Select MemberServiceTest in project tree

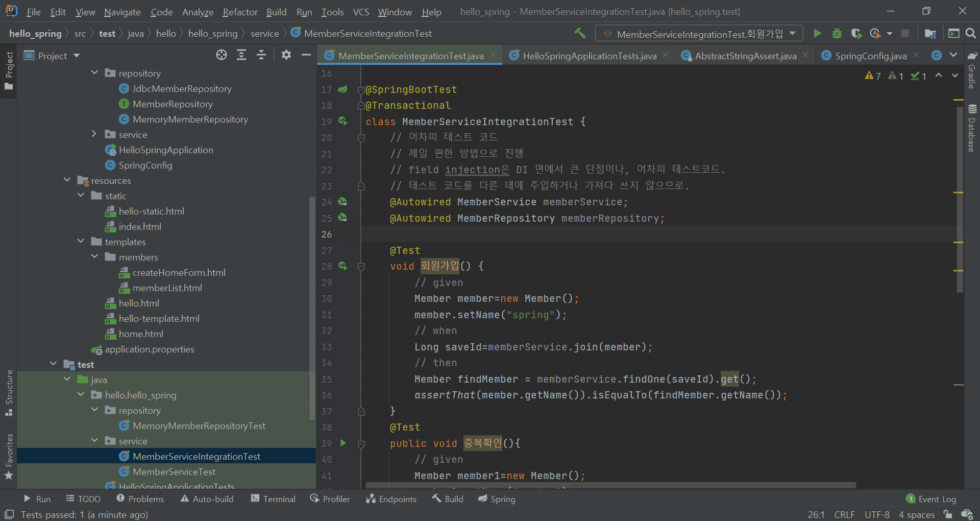174,471
